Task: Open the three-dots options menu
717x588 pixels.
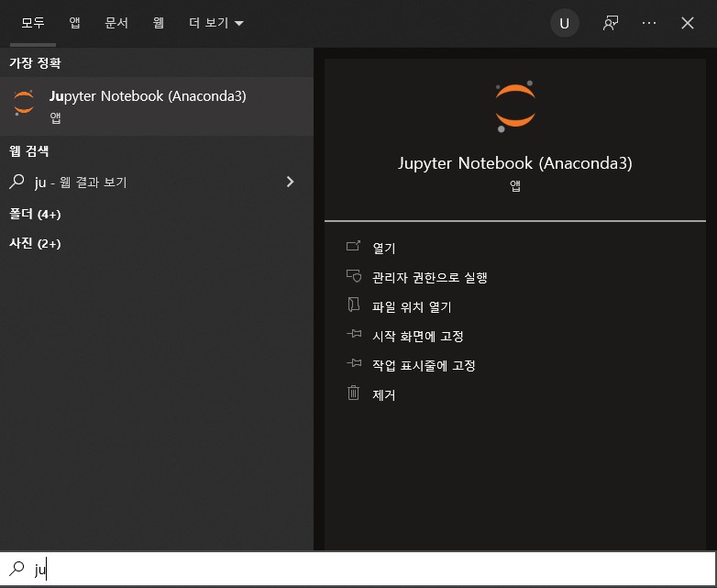Action: tap(649, 23)
